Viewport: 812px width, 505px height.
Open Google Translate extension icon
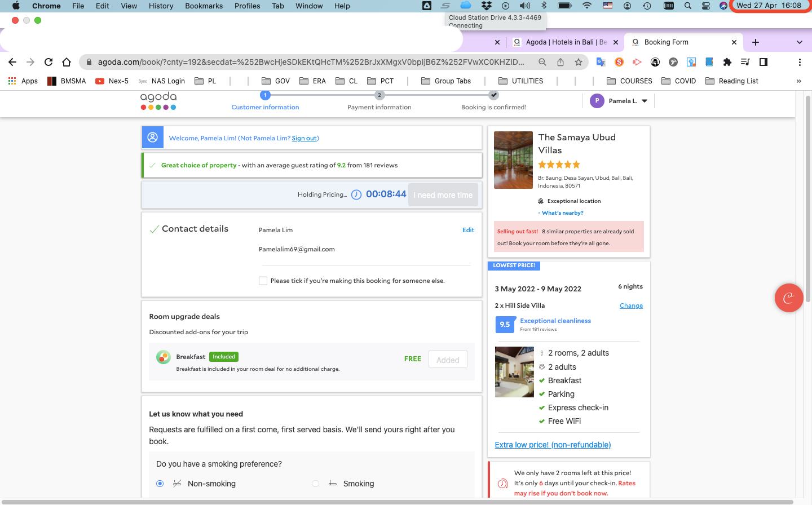click(x=601, y=62)
